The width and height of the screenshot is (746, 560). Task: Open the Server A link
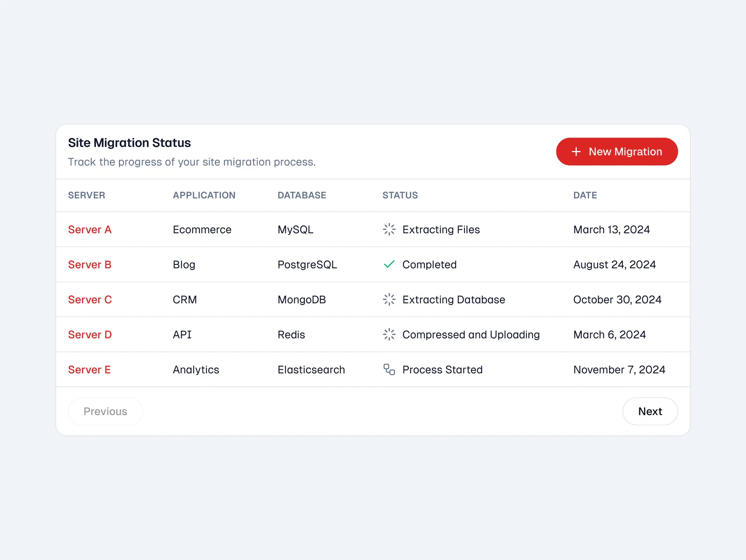90,229
